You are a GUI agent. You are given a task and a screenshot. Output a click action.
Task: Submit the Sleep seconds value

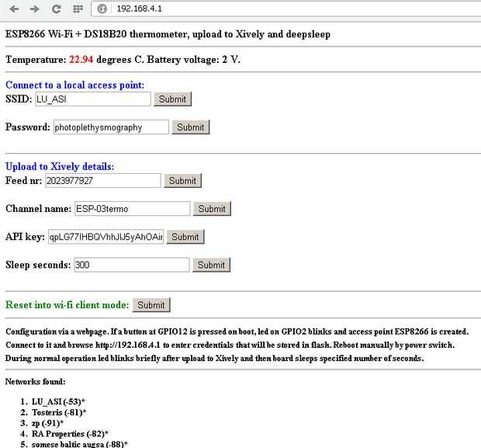pos(211,265)
